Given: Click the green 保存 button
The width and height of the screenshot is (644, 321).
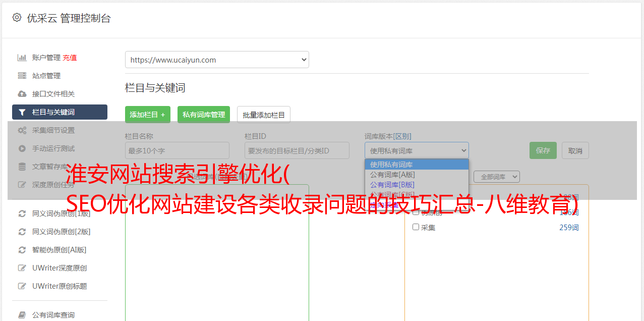Looking at the screenshot, I should (543, 150).
